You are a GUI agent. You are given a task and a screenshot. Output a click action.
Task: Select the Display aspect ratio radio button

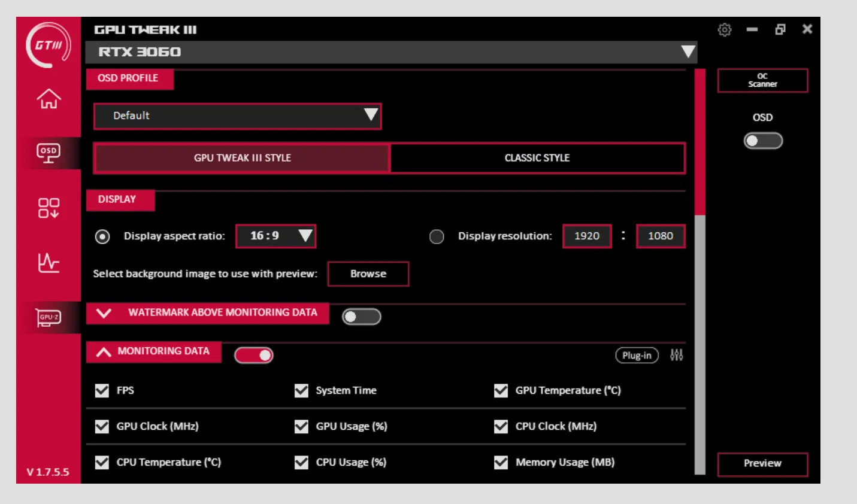point(102,236)
